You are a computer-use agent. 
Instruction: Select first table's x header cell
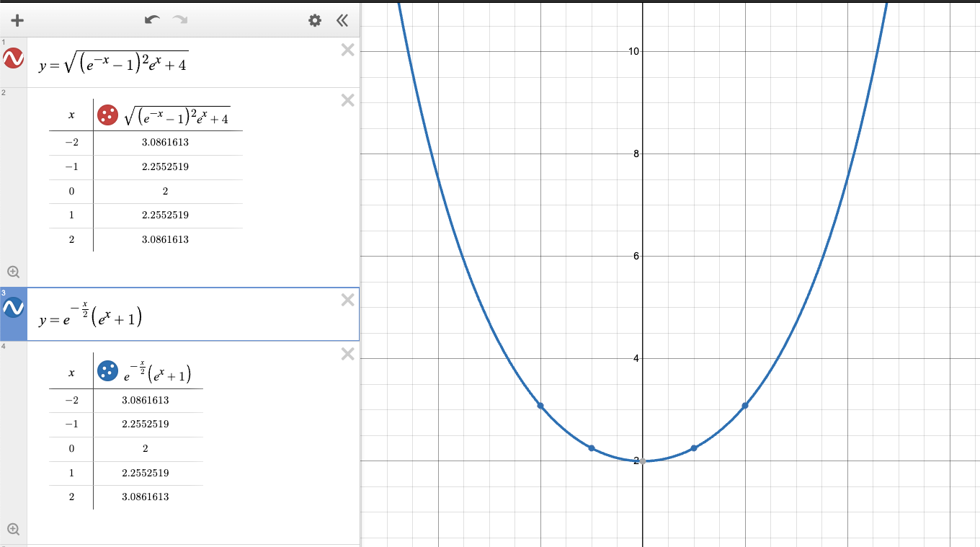tap(71, 115)
